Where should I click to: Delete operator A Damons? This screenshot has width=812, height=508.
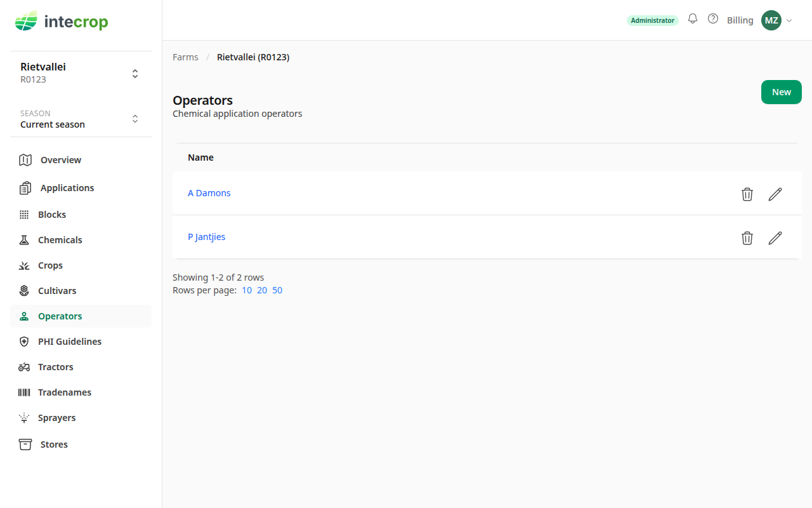click(747, 194)
